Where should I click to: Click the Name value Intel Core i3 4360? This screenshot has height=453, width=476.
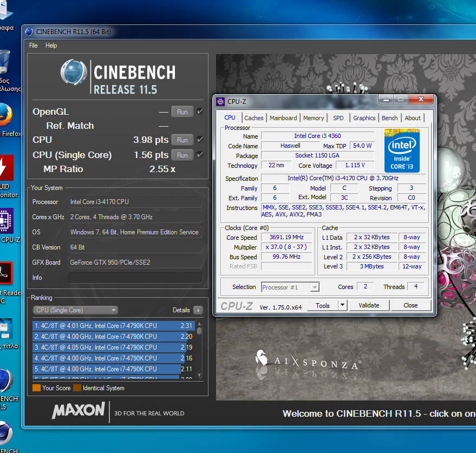pyautogui.click(x=317, y=136)
